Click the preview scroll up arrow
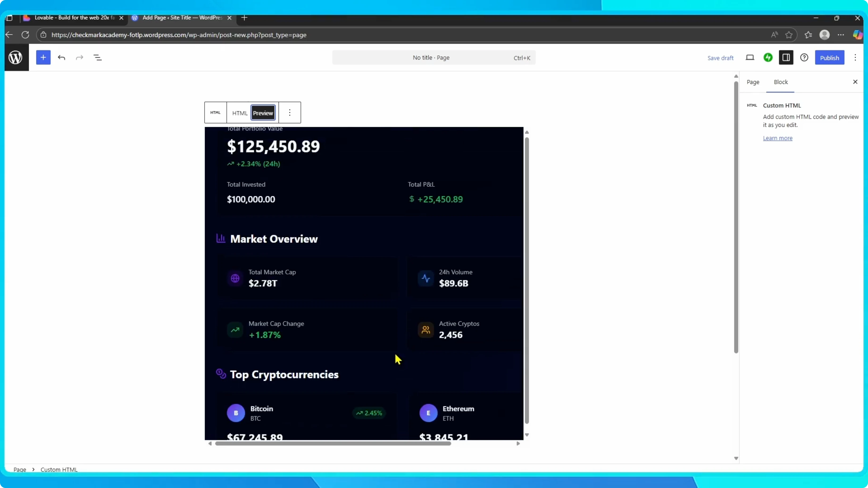The width and height of the screenshot is (868, 488). pyautogui.click(x=527, y=132)
